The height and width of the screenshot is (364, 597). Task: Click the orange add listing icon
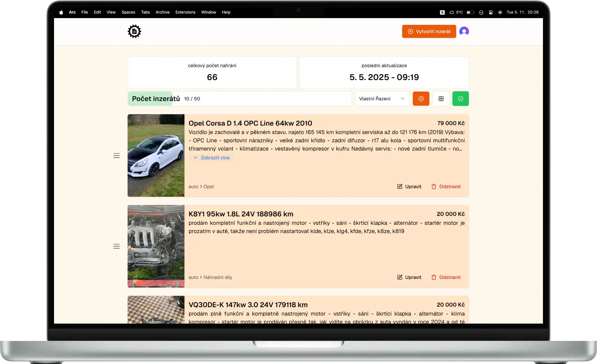coord(421,99)
